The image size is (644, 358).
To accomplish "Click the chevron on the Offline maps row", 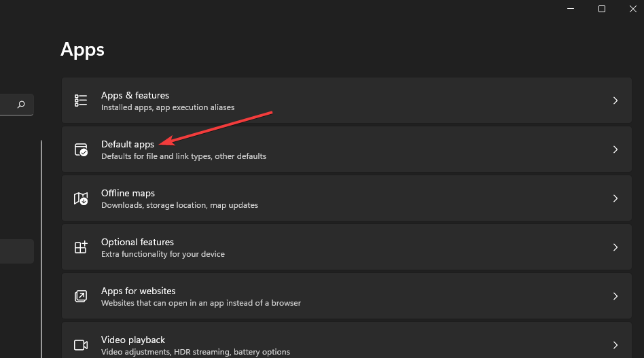I will point(615,198).
